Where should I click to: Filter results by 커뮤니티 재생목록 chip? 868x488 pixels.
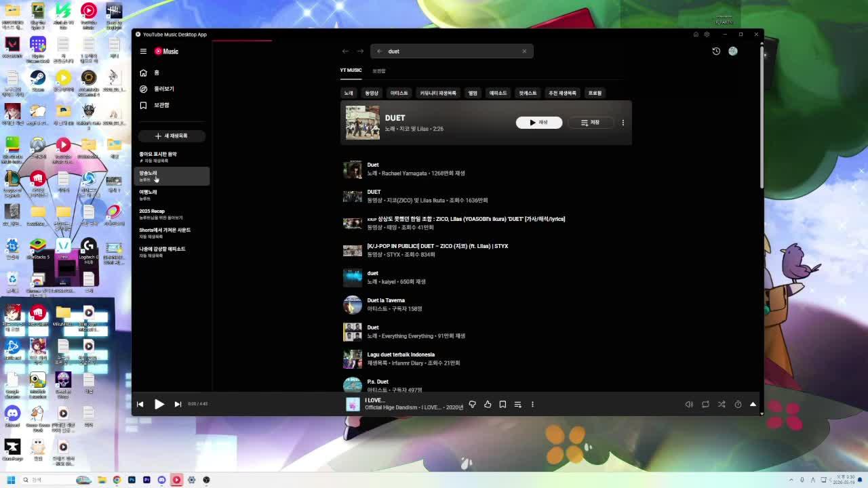click(x=438, y=93)
